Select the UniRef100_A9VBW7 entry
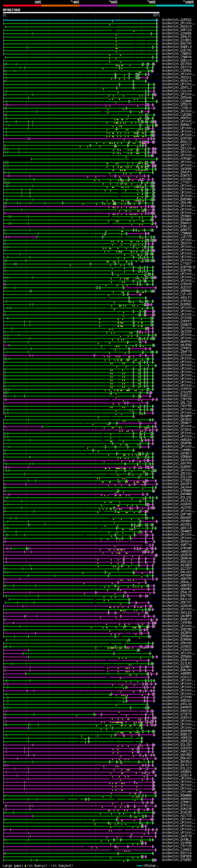 (177, 521)
